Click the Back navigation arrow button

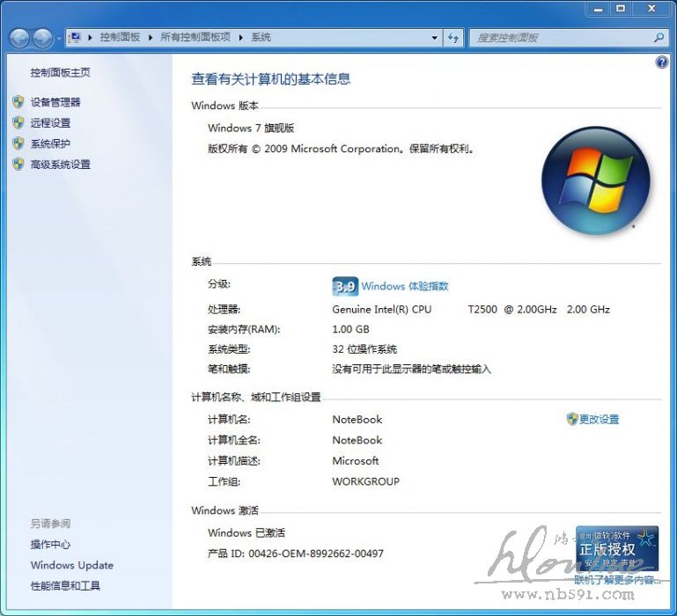(19, 38)
